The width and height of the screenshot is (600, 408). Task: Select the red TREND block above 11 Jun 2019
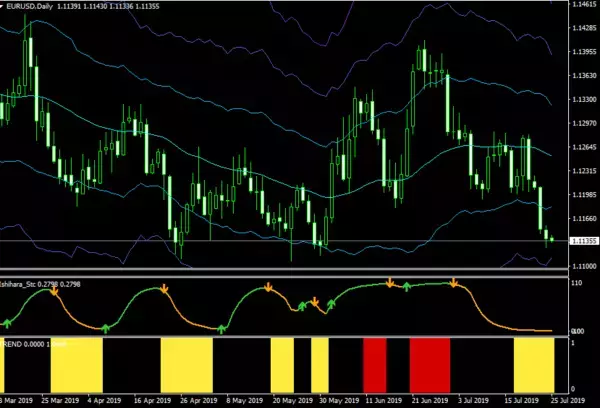pyautogui.click(x=375, y=365)
